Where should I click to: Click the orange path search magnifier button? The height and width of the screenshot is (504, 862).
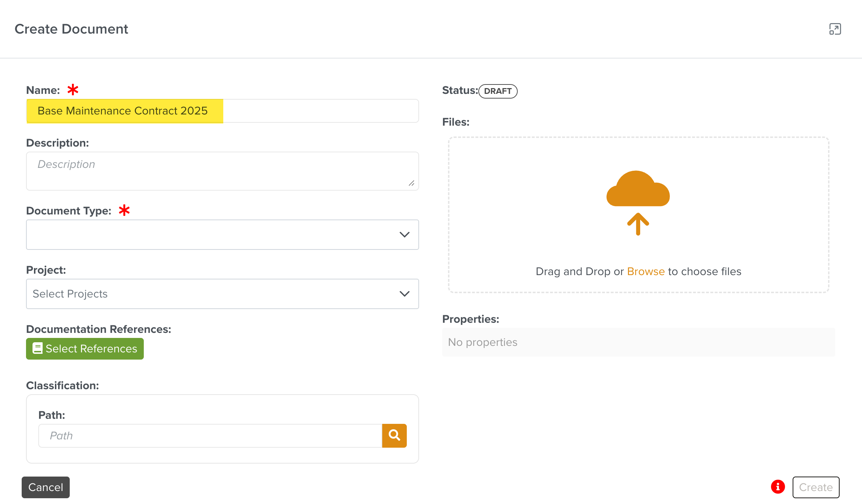pos(394,435)
